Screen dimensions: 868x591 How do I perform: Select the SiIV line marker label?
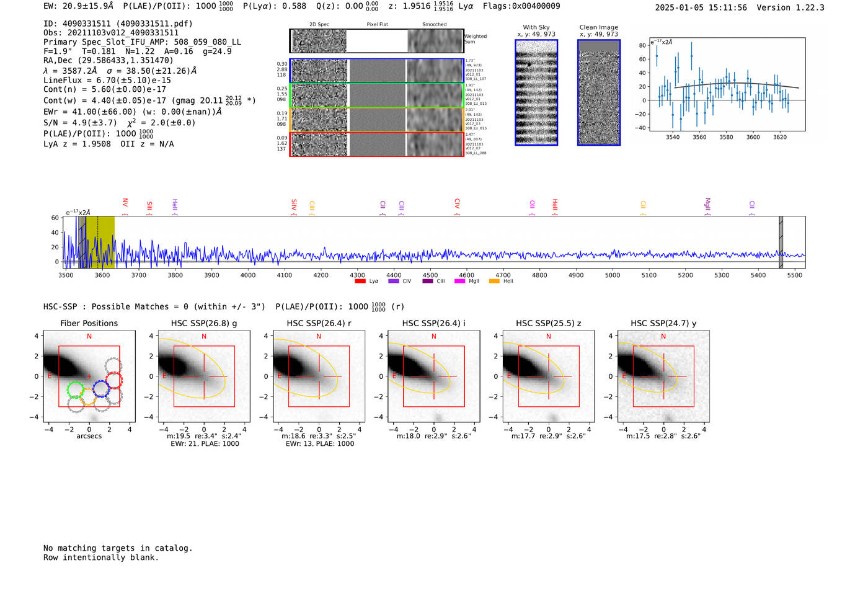pos(294,206)
